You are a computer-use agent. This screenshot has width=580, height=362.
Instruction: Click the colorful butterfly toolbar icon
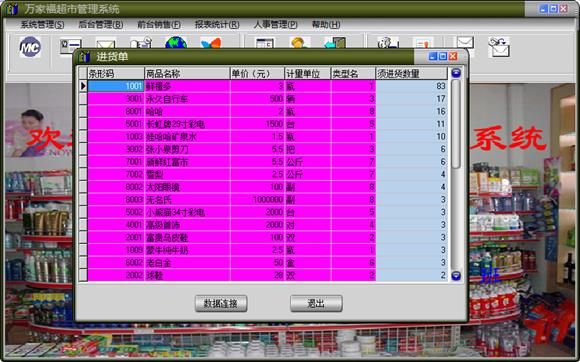[x=211, y=43]
